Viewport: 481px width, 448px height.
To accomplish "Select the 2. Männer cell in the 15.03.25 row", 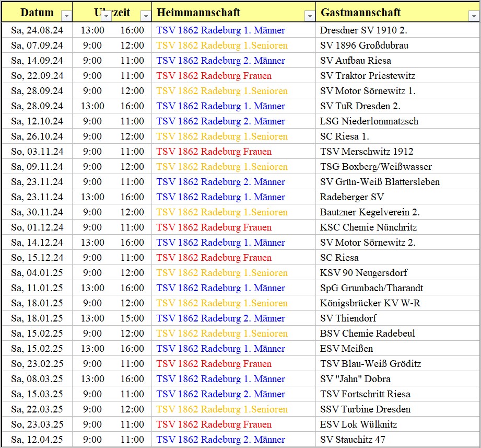I will click(x=233, y=394).
